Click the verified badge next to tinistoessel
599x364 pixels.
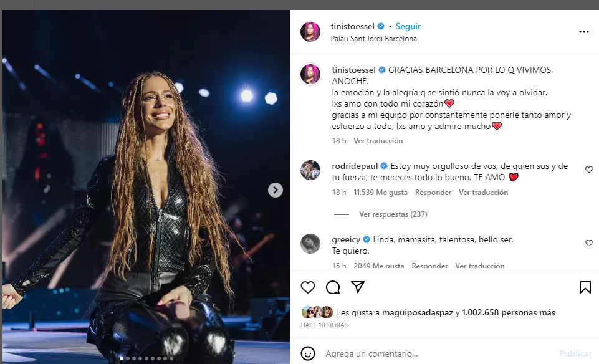380,26
